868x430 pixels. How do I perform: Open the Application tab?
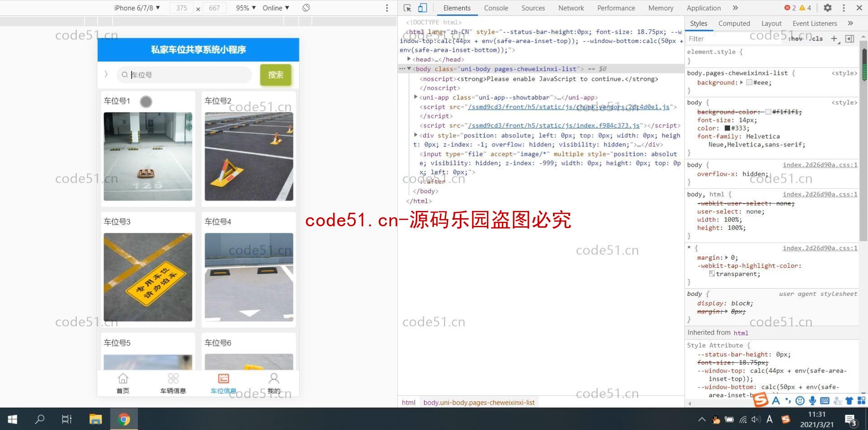click(x=703, y=8)
